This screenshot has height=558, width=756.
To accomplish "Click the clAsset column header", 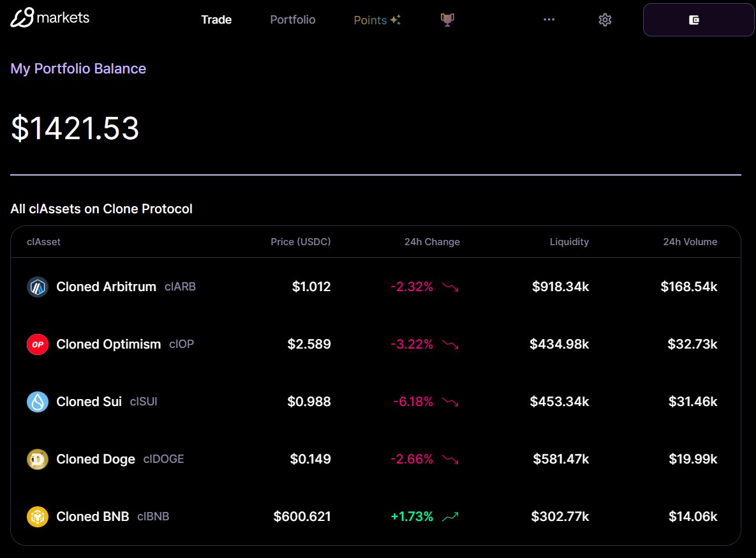I will pos(43,242).
